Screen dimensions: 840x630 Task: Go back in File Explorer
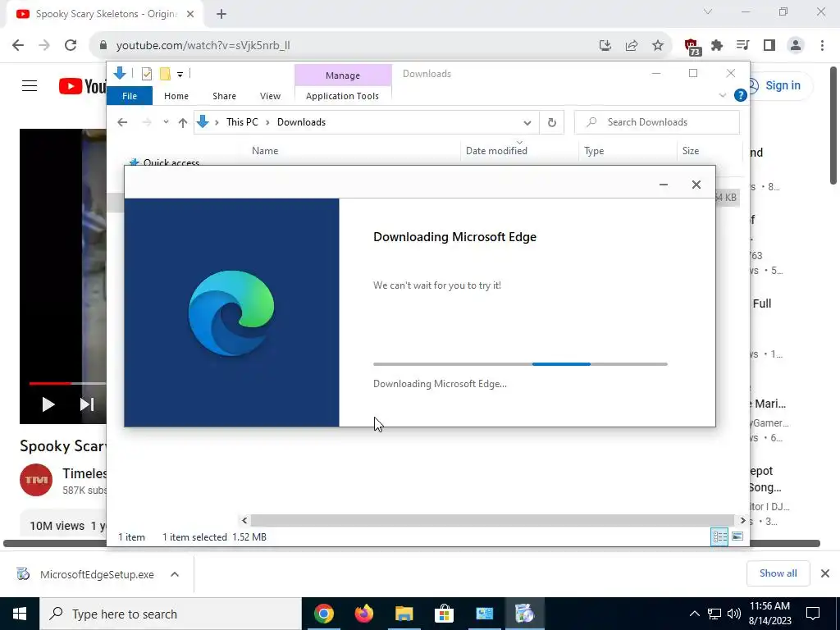point(122,123)
